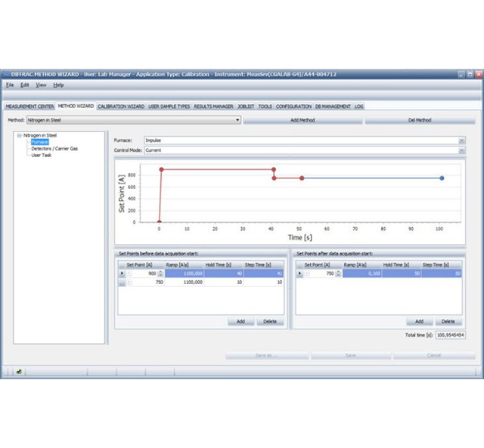Image resolution: width=484 pixels, height=448 pixels.
Task: Click row header of 750 A before-acquisition row
Action: pos(121,282)
